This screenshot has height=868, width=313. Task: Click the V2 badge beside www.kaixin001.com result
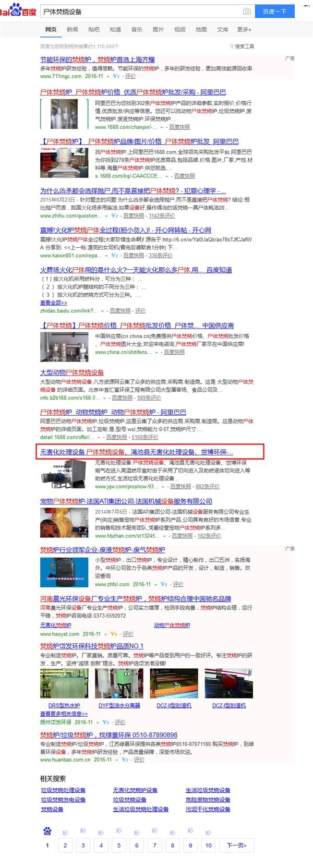115,256
